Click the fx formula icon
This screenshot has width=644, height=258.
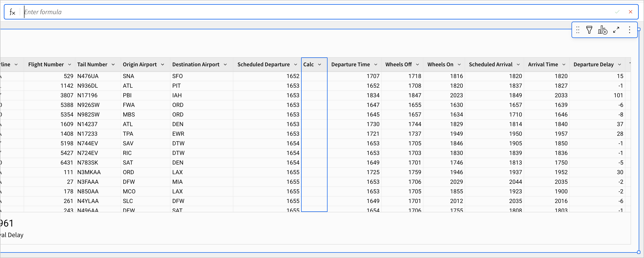pos(12,12)
